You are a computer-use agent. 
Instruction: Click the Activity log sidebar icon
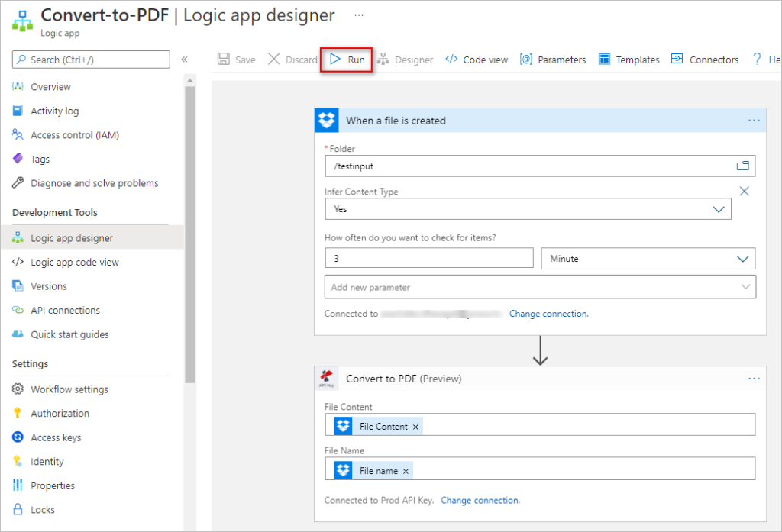(17, 111)
